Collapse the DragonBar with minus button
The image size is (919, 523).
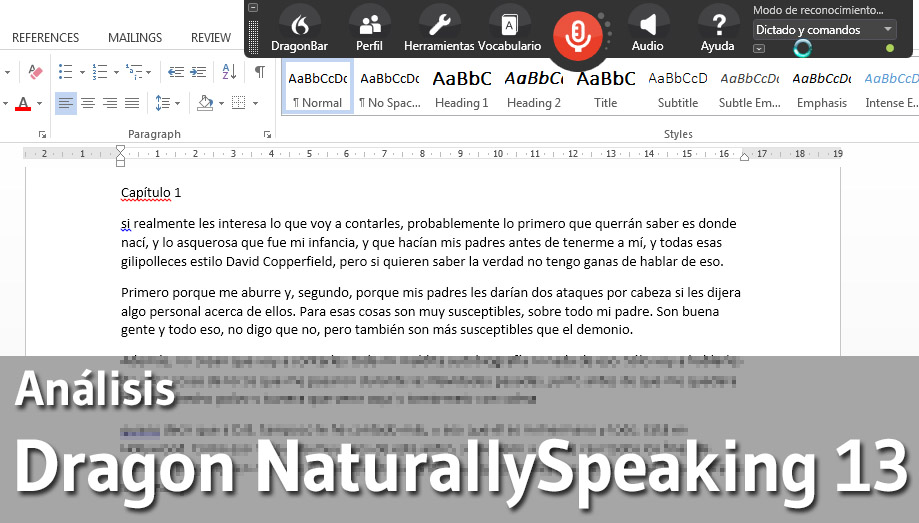(253, 8)
